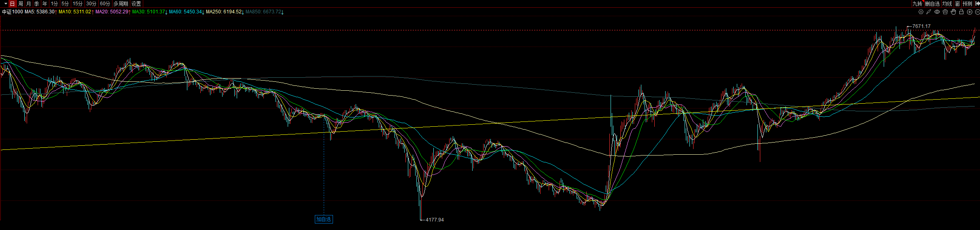The height and width of the screenshot is (230, 980).
Task: Click the magenta MA20: 5052.29 value
Action: point(112,12)
